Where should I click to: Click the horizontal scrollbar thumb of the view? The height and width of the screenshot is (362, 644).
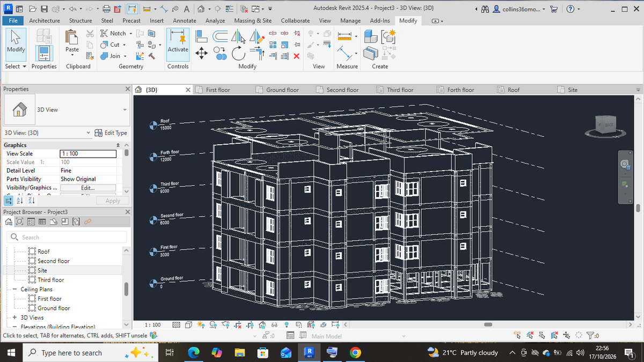click(x=488, y=324)
